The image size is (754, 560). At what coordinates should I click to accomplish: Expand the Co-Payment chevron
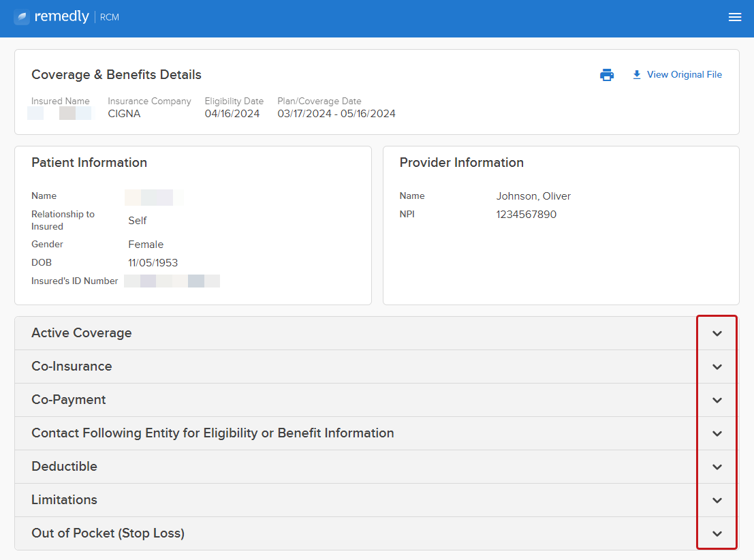point(717,401)
